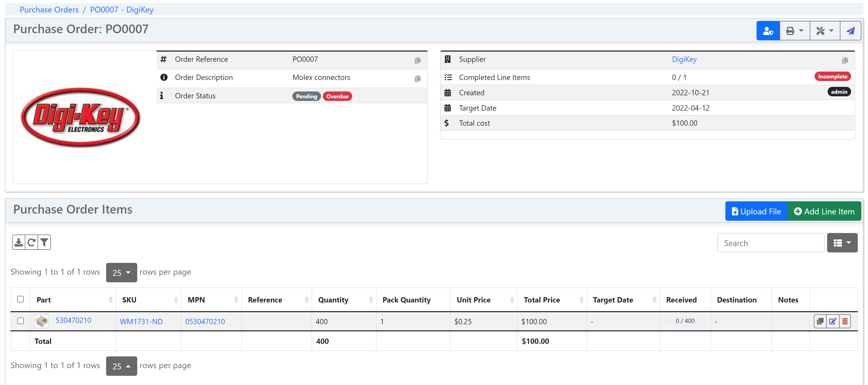This screenshot has width=868, height=385.
Task: Click the Target Date value 2022-04-12
Action: tap(690, 108)
